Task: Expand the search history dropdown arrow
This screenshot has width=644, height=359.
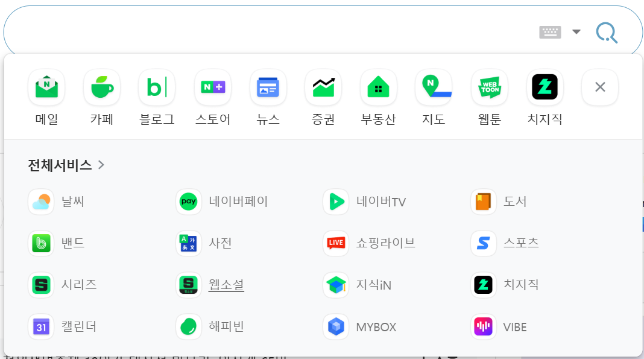Action: click(576, 31)
